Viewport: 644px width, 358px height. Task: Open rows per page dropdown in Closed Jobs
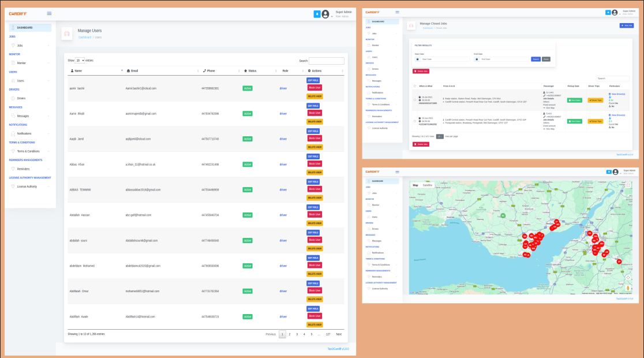[440, 136]
